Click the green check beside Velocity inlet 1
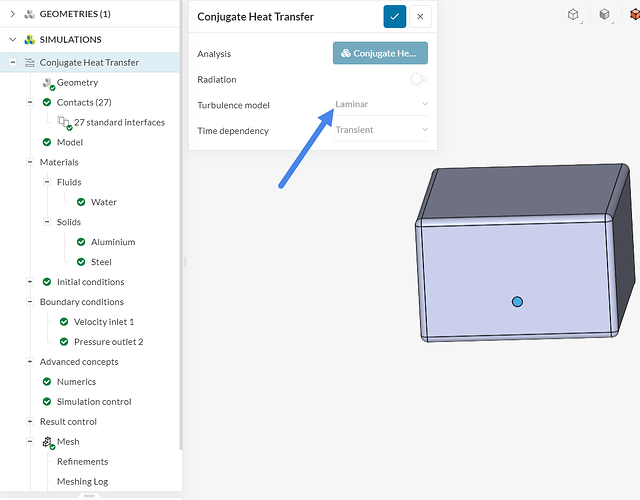The image size is (640, 500). [x=64, y=322]
